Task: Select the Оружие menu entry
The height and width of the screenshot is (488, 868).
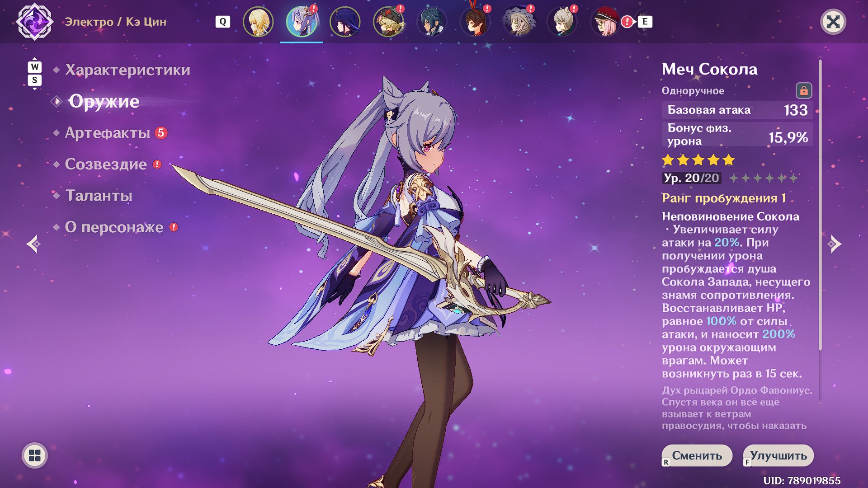Action: [x=104, y=101]
